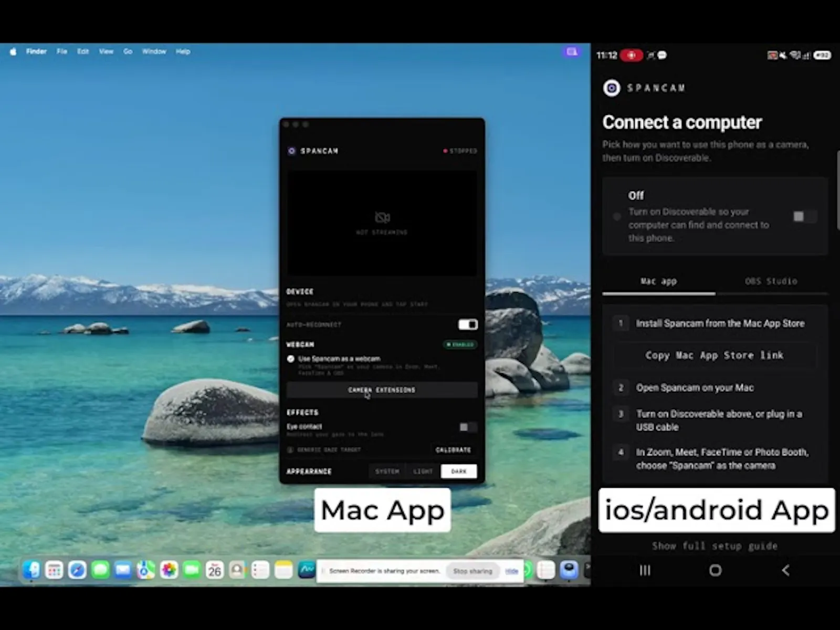The image size is (840, 630).
Task: Select Light appearance
Action: pos(423,471)
